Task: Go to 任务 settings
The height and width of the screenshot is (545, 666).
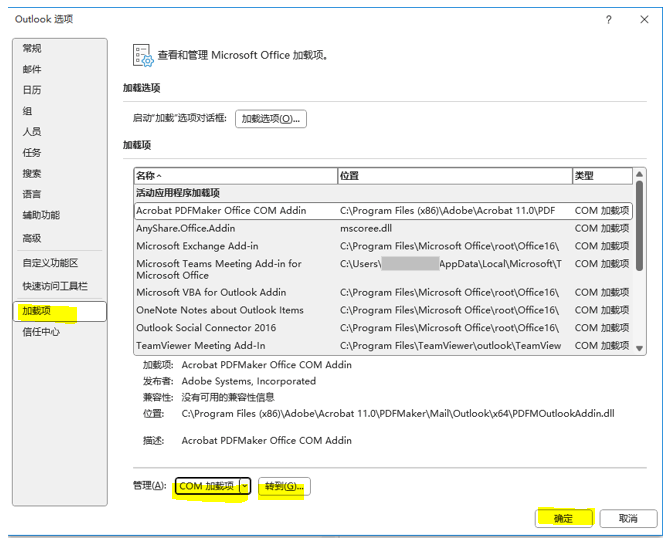Action: (x=59, y=153)
